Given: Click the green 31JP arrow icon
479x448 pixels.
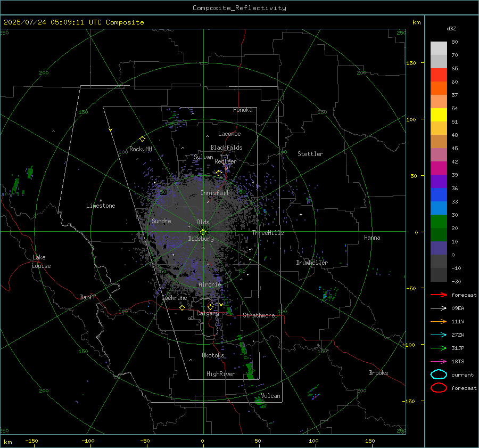Looking at the screenshot, I should coord(439,348).
